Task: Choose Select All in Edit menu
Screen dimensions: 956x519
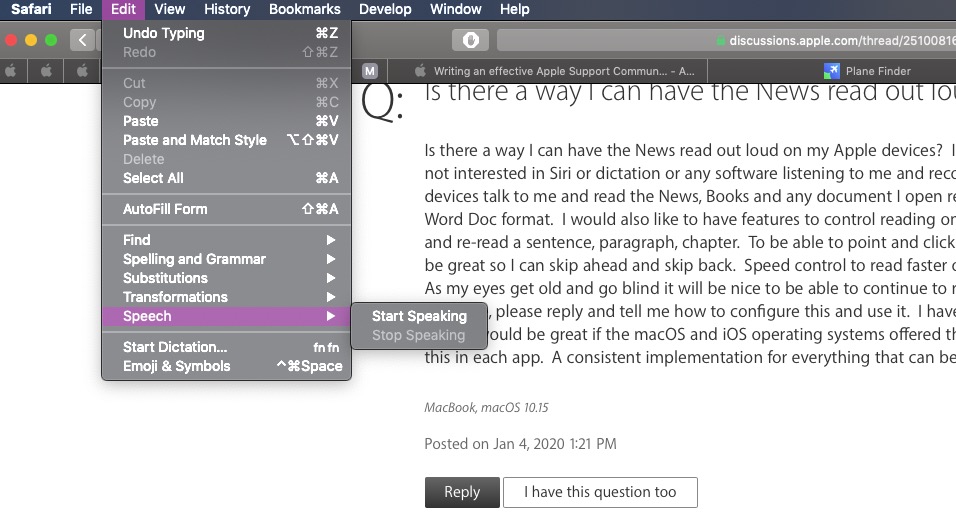Action: (x=226, y=177)
